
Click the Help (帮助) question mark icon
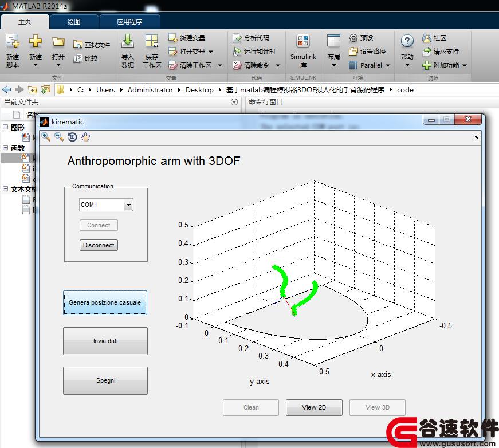407,41
